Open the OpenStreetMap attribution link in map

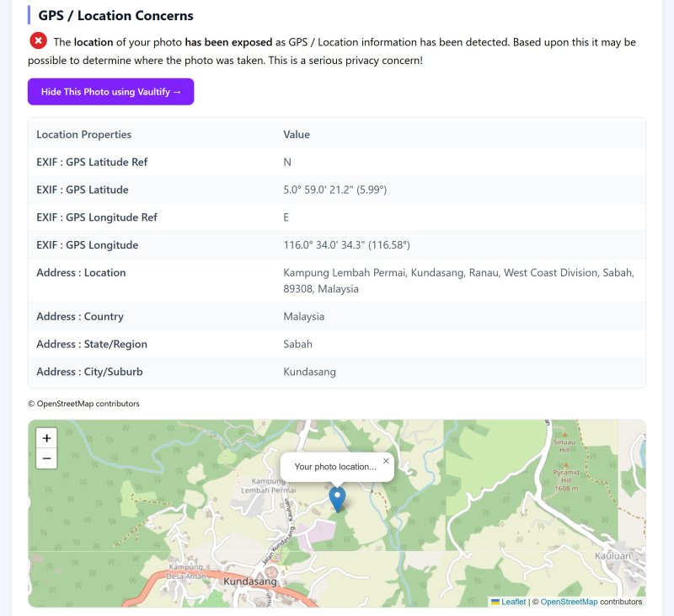pos(569,602)
